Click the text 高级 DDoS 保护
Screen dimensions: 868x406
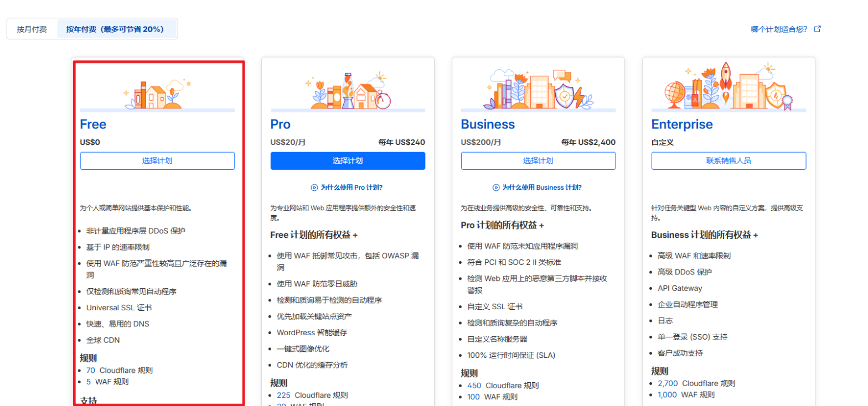[685, 272]
